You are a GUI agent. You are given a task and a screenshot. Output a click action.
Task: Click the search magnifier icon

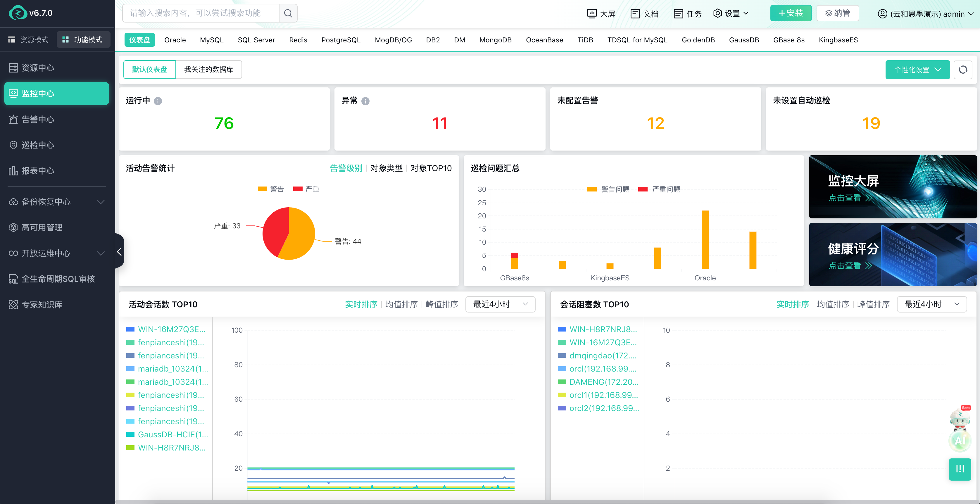tap(288, 13)
